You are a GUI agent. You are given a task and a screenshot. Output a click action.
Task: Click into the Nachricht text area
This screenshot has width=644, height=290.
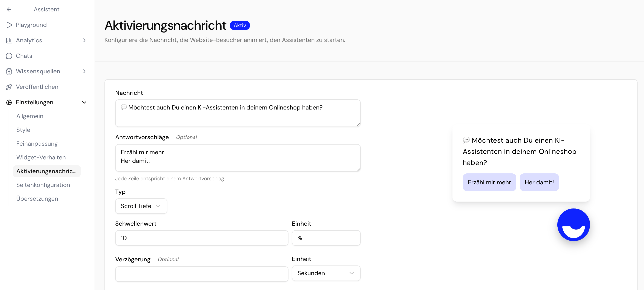238,113
